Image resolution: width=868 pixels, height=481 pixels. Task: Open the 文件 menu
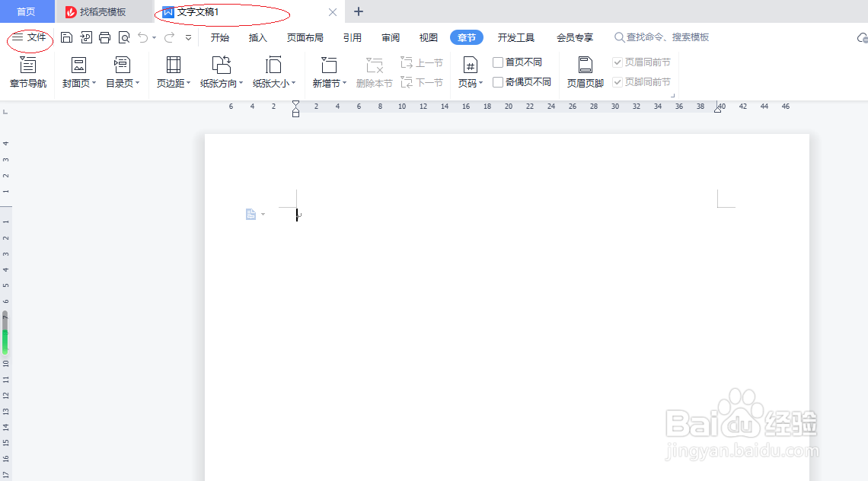click(28, 37)
